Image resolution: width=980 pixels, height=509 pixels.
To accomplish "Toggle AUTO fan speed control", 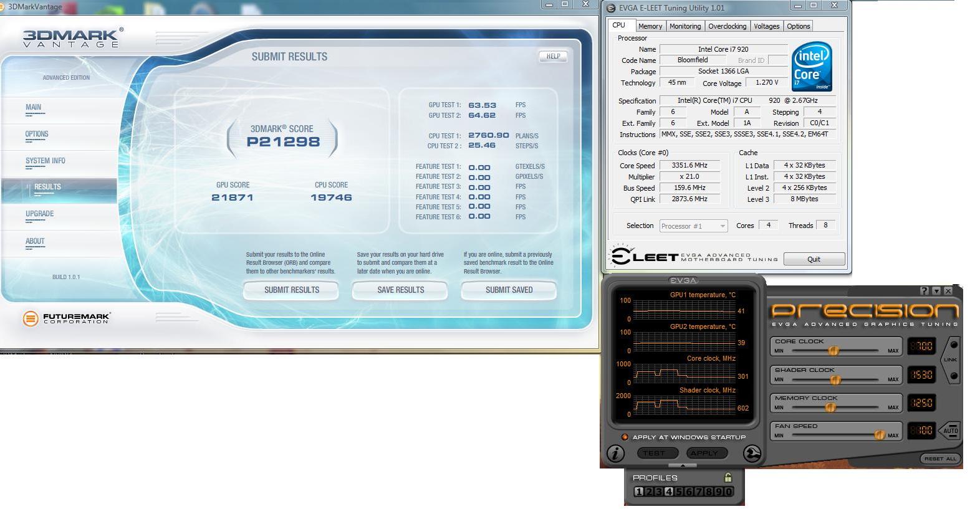I will 950,431.
